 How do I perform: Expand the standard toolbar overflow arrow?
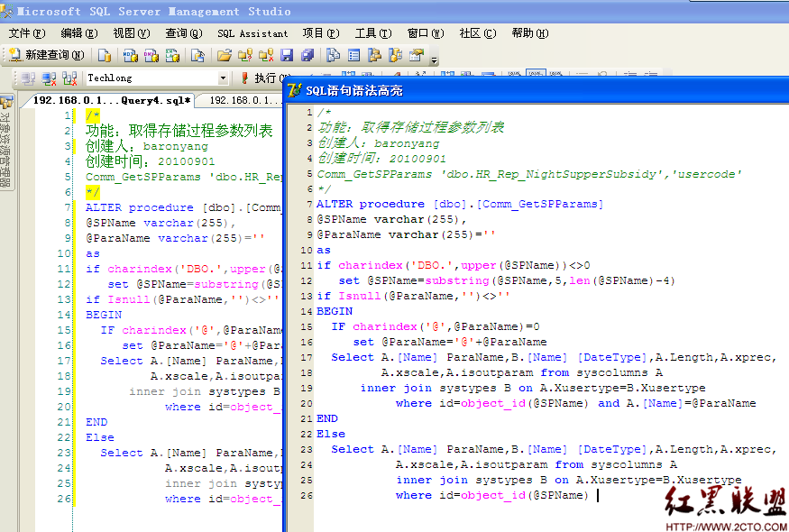click(x=435, y=60)
